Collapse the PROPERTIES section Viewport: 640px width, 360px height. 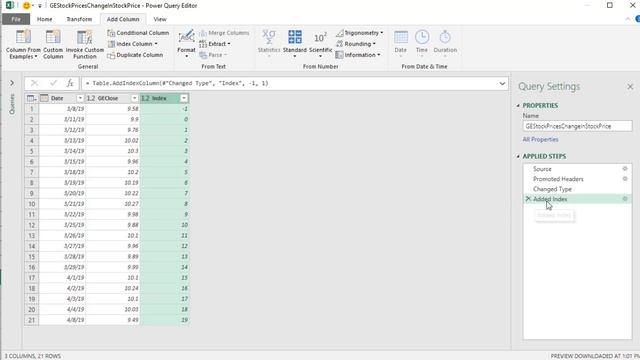(x=518, y=106)
